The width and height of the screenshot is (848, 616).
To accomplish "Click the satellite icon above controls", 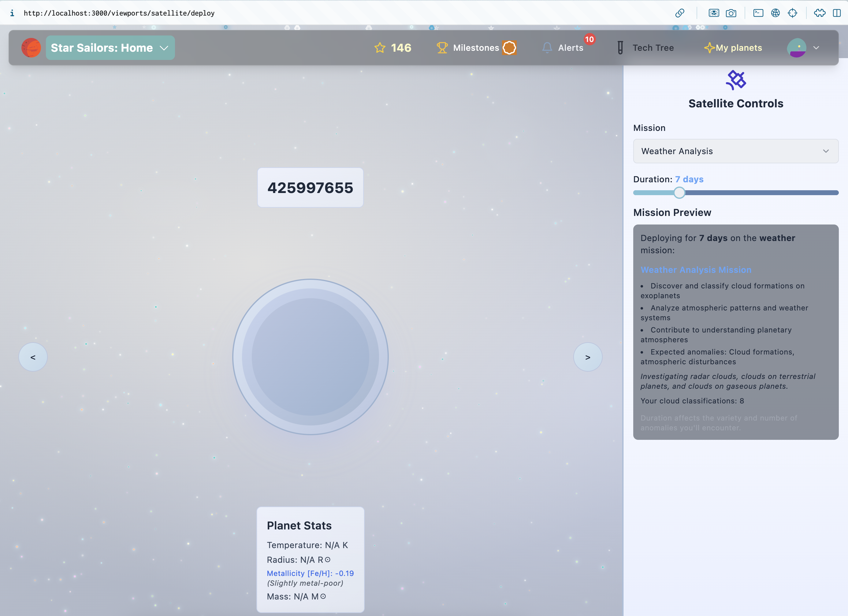I will 735,80.
